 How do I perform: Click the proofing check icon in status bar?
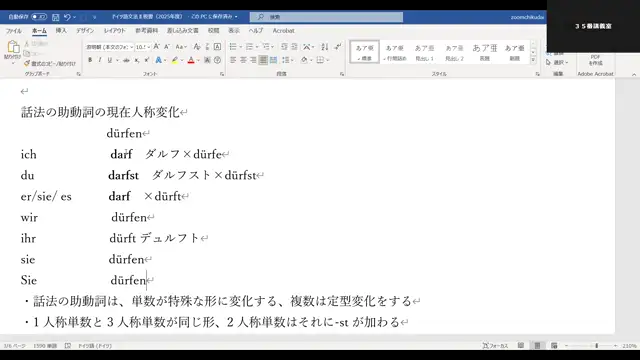point(68,346)
